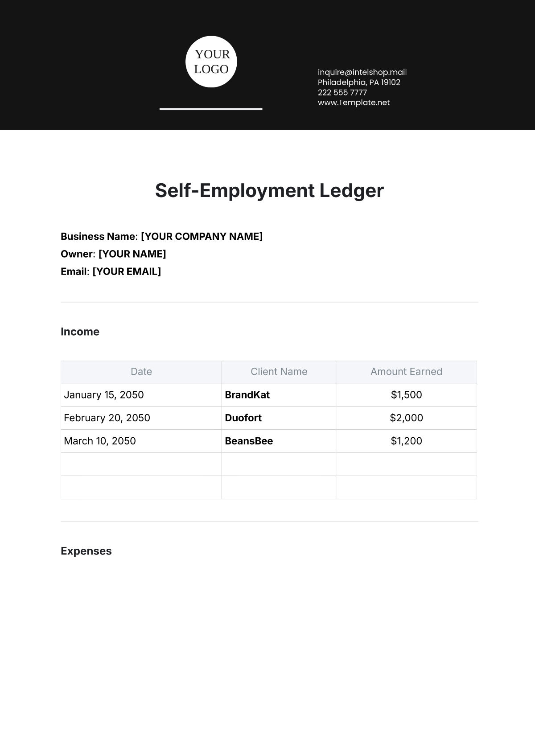
Task: Select the Amount Earned column header
Action: 406,372
